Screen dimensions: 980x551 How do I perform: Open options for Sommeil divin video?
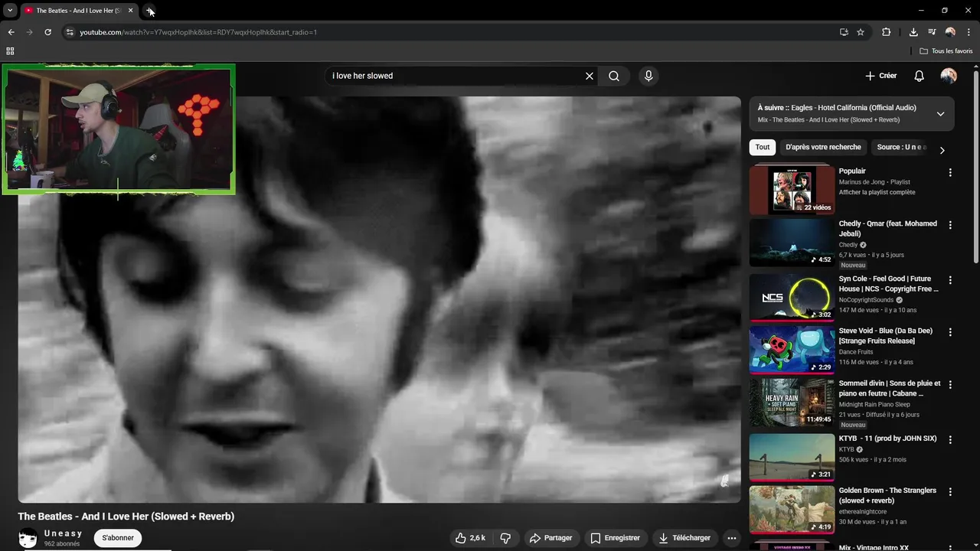950,385
